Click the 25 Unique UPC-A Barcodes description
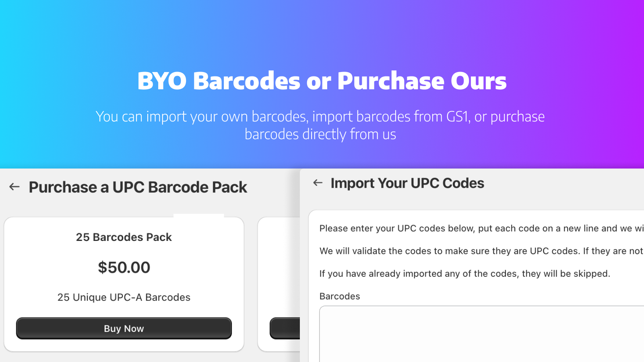Screen dimensions: 644x362 point(124,297)
